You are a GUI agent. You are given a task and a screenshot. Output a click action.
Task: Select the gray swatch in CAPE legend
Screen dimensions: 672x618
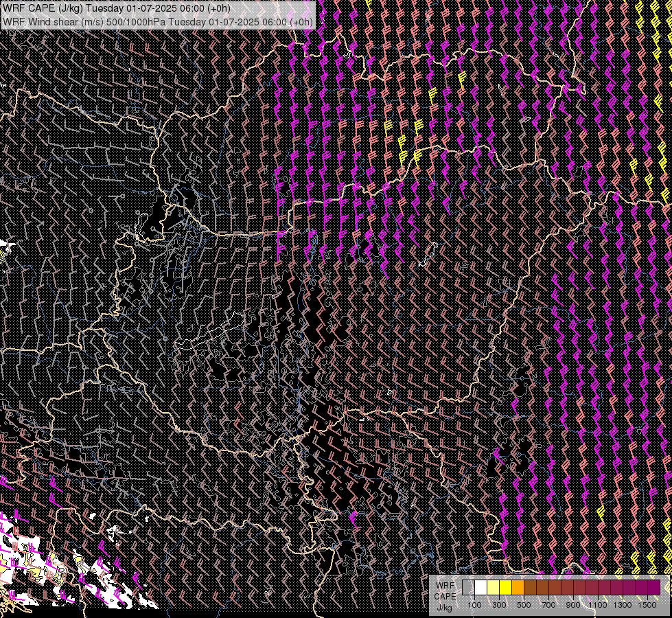[x=468, y=588]
